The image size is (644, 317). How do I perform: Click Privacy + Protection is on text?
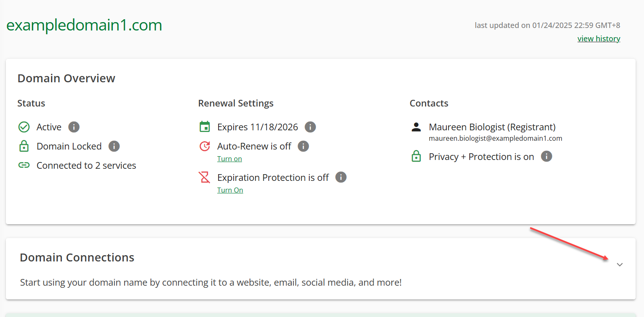481,157
